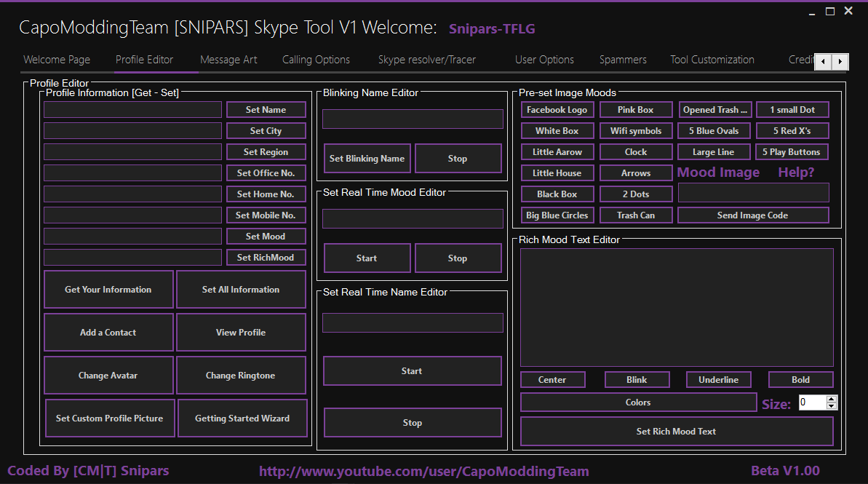
Task: Click the Set Mood button
Action: point(266,236)
